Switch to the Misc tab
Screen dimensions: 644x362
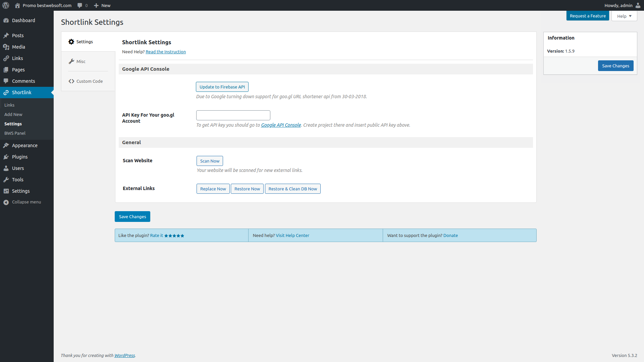[88, 61]
